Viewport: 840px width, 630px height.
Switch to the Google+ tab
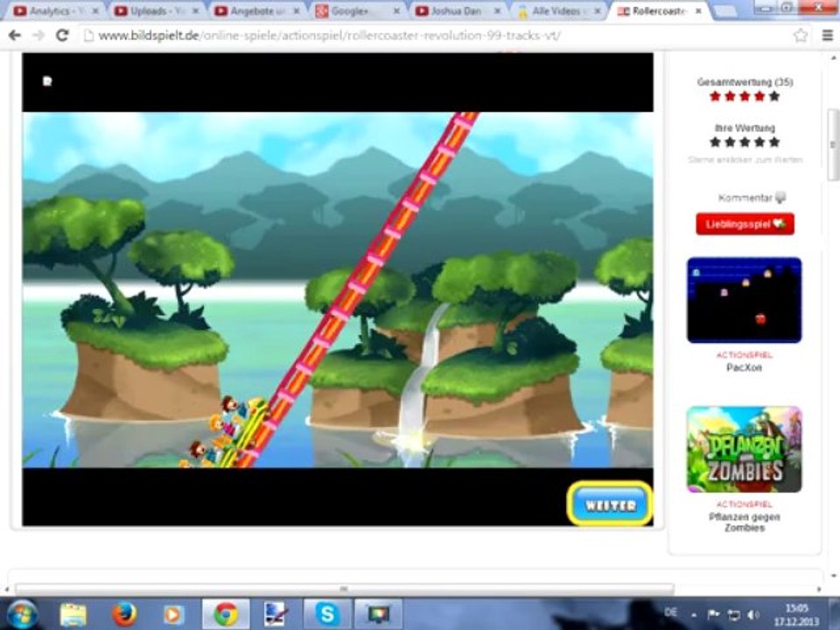pyautogui.click(x=356, y=10)
